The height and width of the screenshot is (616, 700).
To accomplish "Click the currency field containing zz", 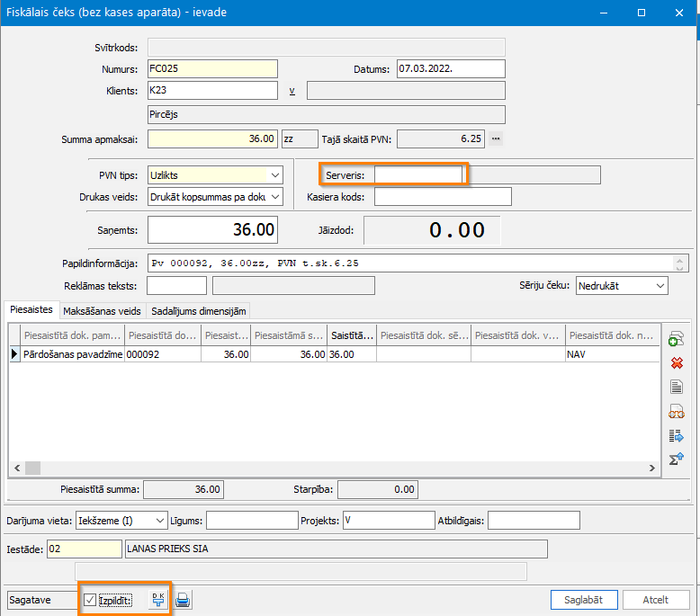I will pyautogui.click(x=300, y=138).
